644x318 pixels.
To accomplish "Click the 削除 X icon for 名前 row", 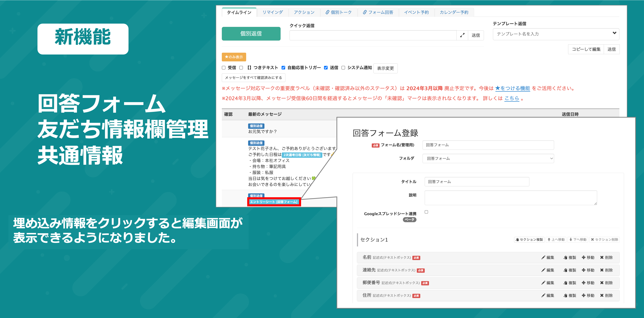I will point(602,258).
